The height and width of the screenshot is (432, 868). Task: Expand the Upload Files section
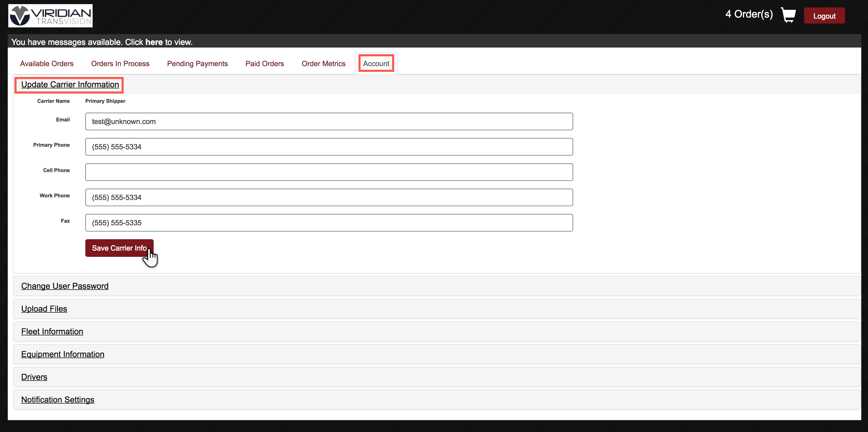[44, 309]
